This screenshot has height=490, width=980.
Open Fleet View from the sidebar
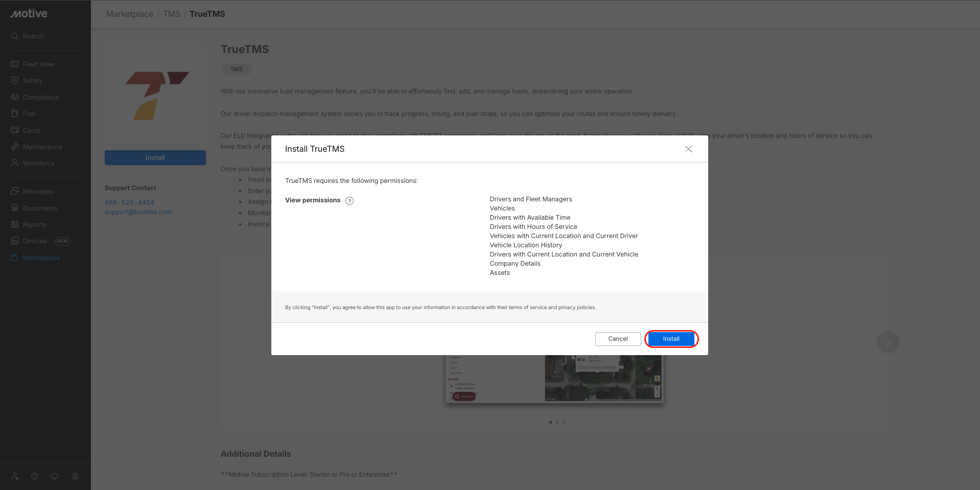pyautogui.click(x=33, y=64)
